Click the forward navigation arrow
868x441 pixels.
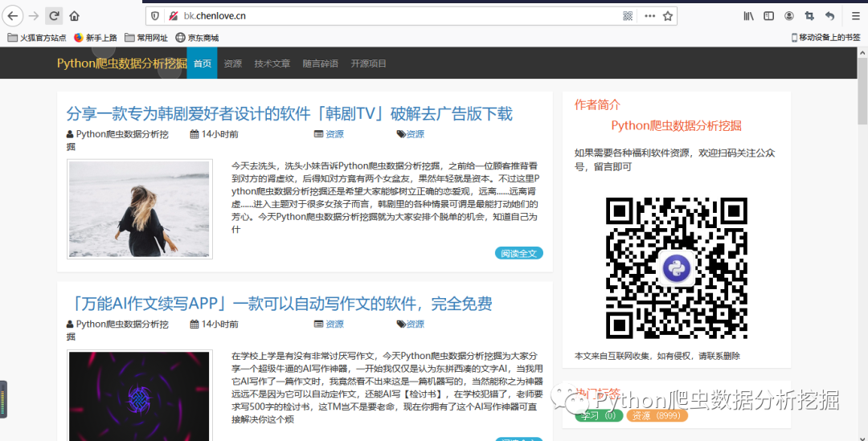coord(34,16)
